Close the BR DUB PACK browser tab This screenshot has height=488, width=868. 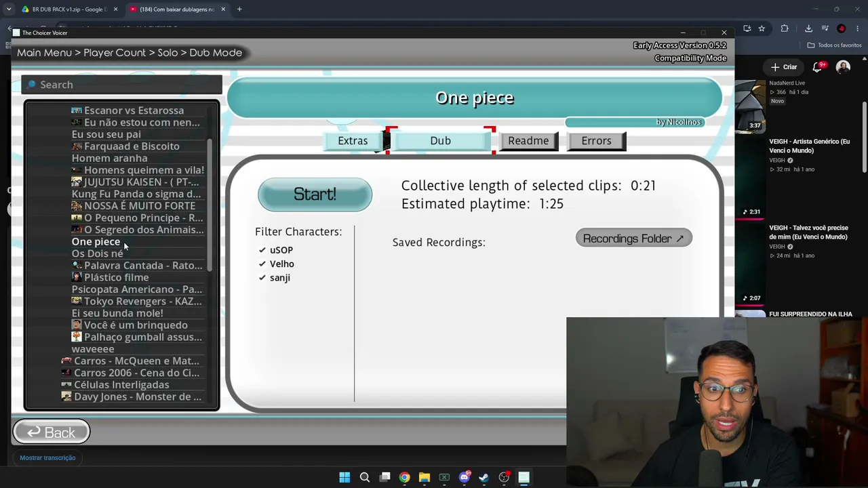(115, 9)
